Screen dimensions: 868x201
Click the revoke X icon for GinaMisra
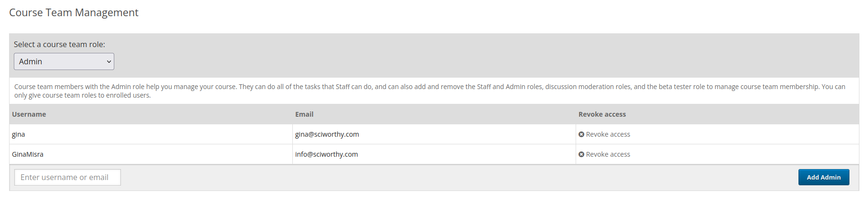[x=581, y=154]
